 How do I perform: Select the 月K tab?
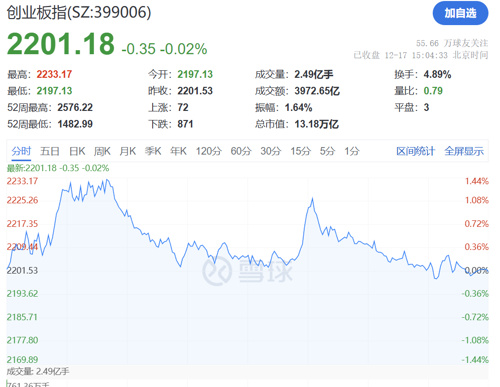click(128, 151)
